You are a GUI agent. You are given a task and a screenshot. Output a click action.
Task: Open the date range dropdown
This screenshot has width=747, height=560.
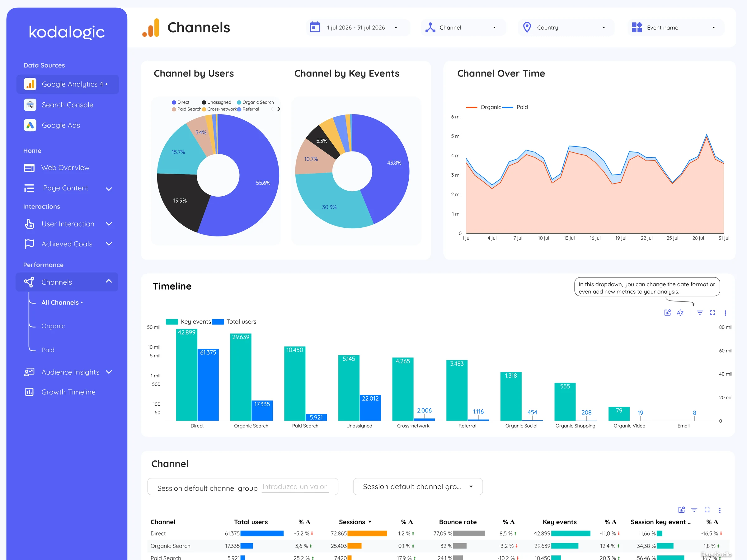(x=358, y=28)
